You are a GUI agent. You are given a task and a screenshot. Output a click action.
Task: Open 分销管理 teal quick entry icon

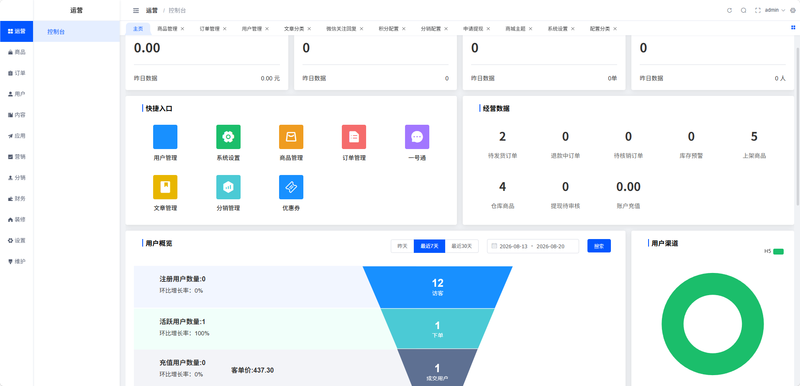pyautogui.click(x=228, y=187)
